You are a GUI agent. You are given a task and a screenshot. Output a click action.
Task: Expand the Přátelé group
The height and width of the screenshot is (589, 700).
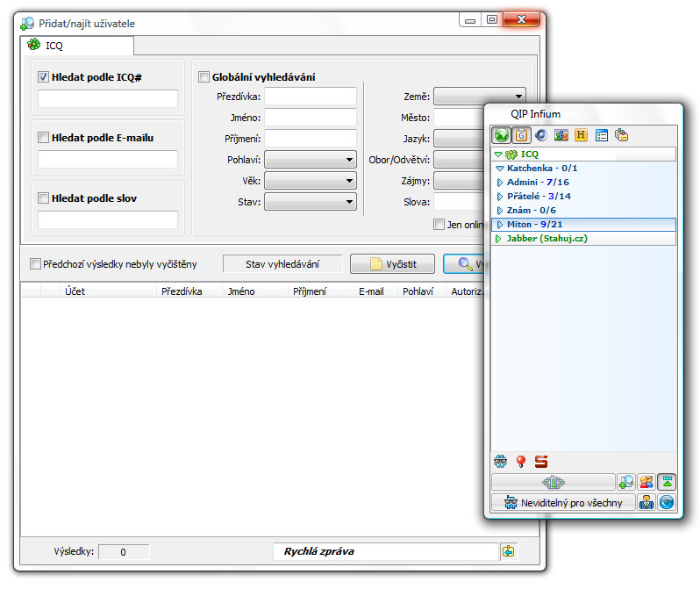pyautogui.click(x=500, y=196)
